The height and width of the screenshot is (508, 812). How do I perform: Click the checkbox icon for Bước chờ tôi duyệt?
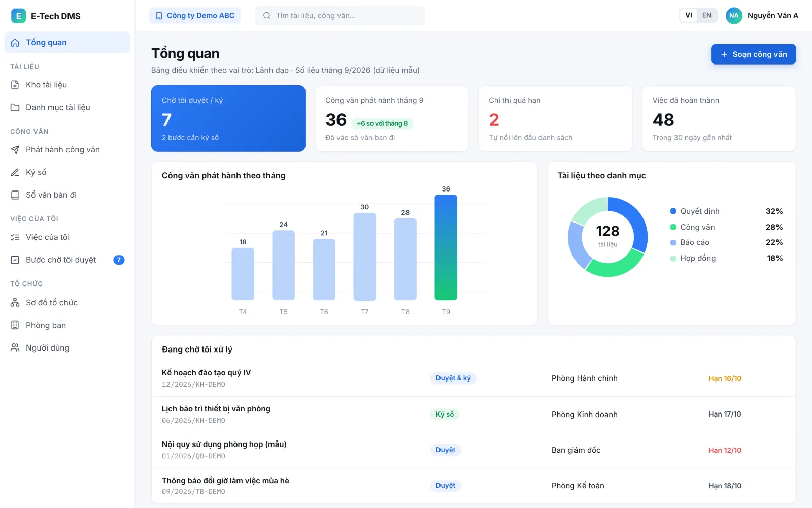pyautogui.click(x=15, y=260)
